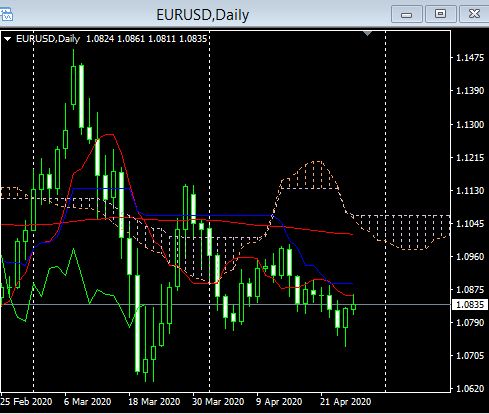Click the chart shift triangle marker at top

point(367,33)
